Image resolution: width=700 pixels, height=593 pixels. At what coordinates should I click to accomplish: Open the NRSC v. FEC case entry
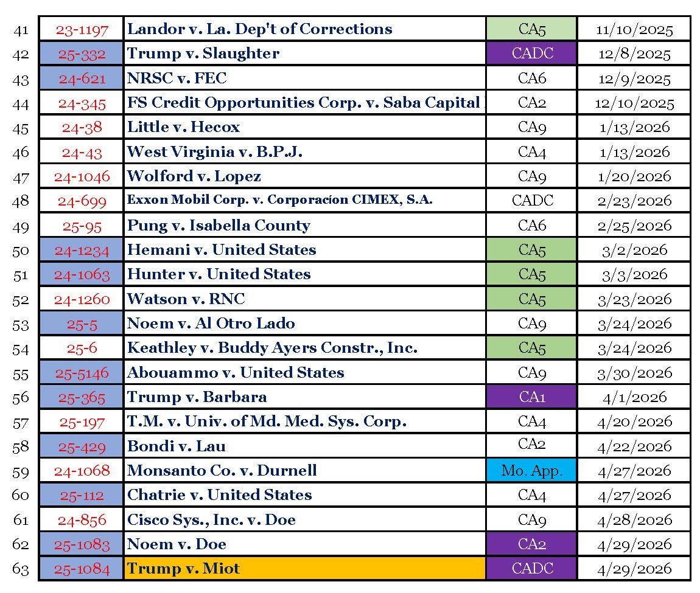[177, 78]
